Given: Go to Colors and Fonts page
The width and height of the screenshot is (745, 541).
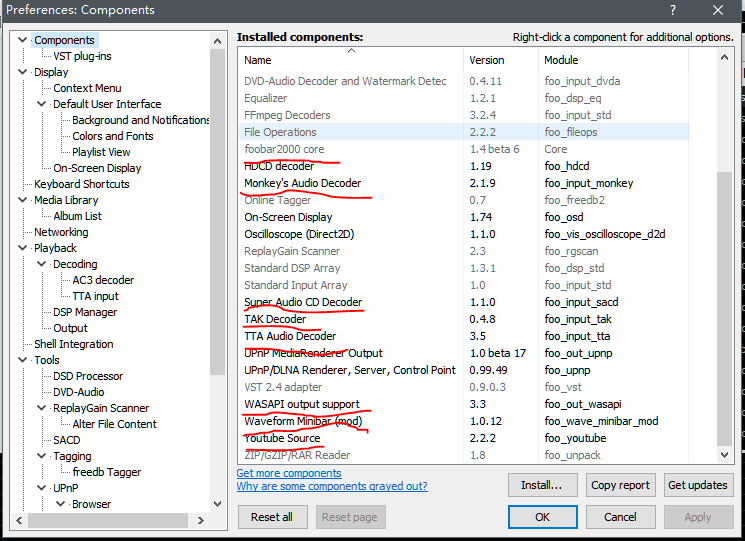Looking at the screenshot, I should point(112,136).
